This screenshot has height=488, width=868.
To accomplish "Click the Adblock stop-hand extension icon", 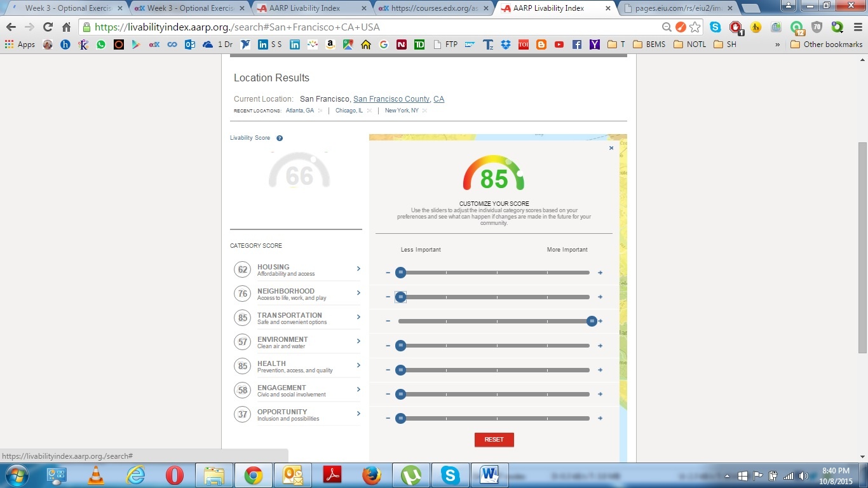I will pyautogui.click(x=736, y=27).
